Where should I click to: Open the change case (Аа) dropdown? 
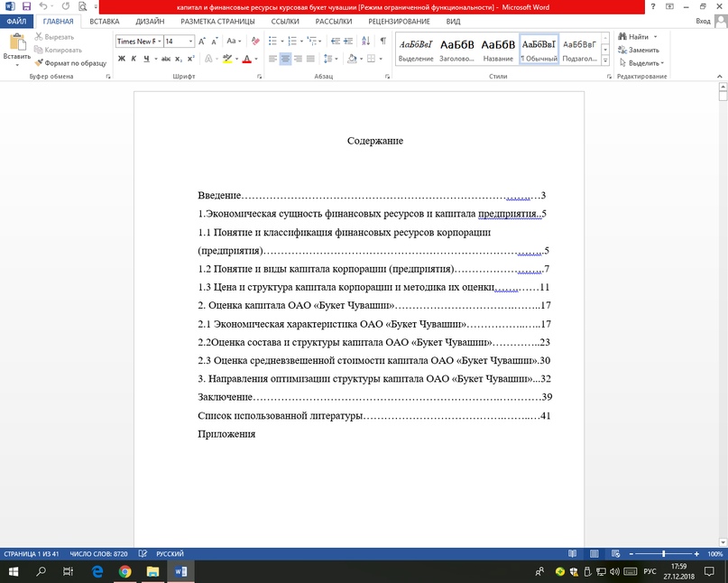click(234, 42)
